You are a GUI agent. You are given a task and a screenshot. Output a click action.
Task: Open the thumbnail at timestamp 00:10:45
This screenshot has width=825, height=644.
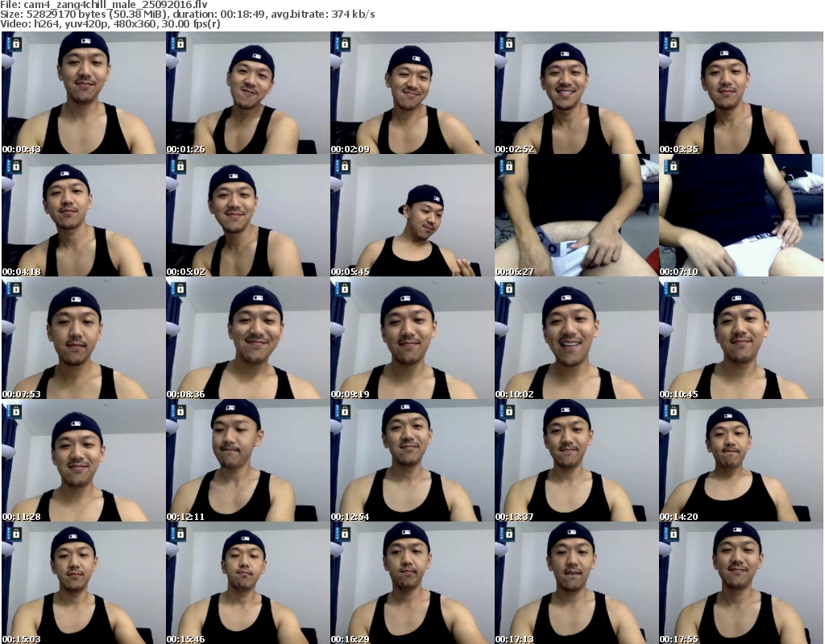(740, 339)
